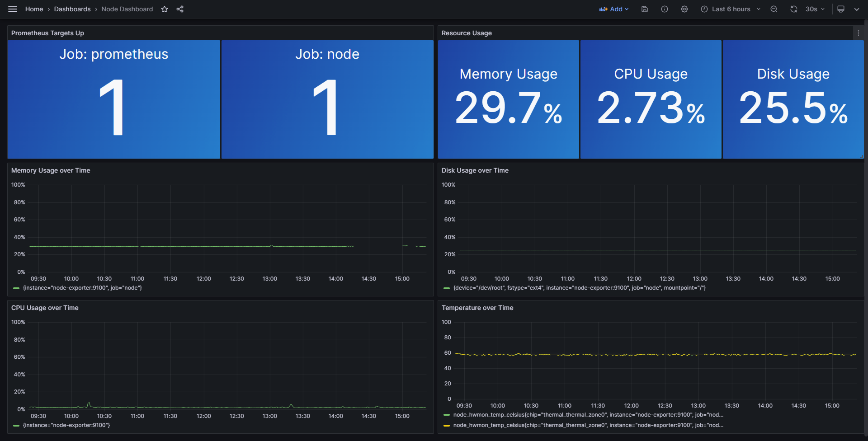Select the Job: node stat tile
This screenshot has width=868, height=441.
327,99
